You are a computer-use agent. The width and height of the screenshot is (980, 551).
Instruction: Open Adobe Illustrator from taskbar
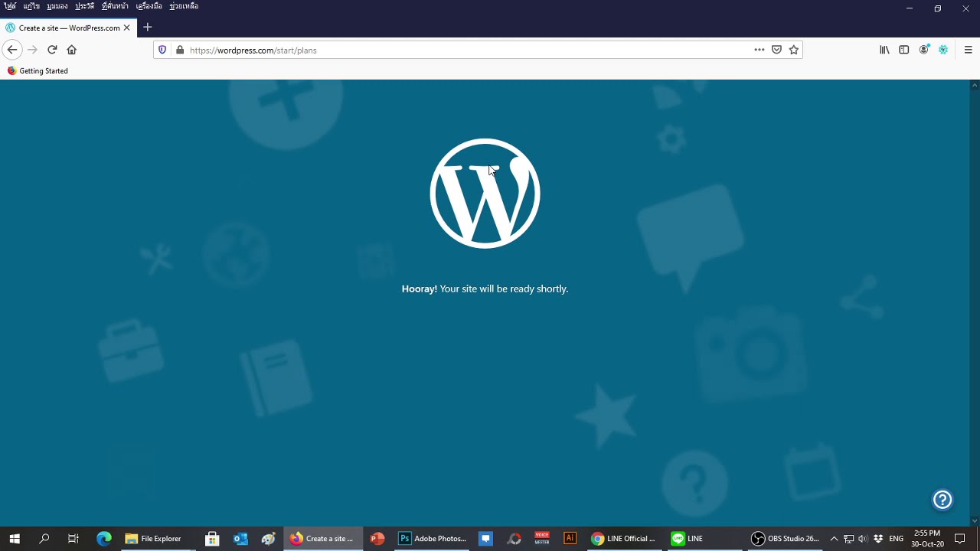pyautogui.click(x=570, y=539)
